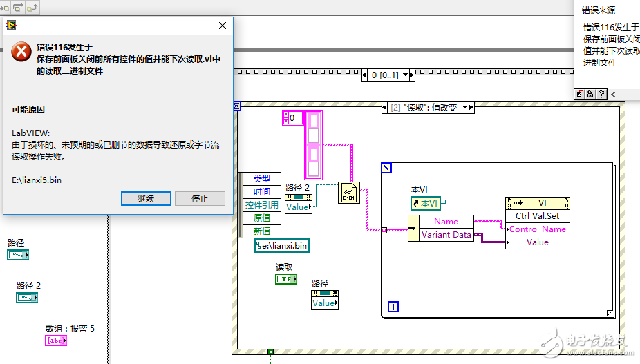Go to previous event case arrow
Viewport: 640px width, 364px height.
pyautogui.click(x=384, y=108)
